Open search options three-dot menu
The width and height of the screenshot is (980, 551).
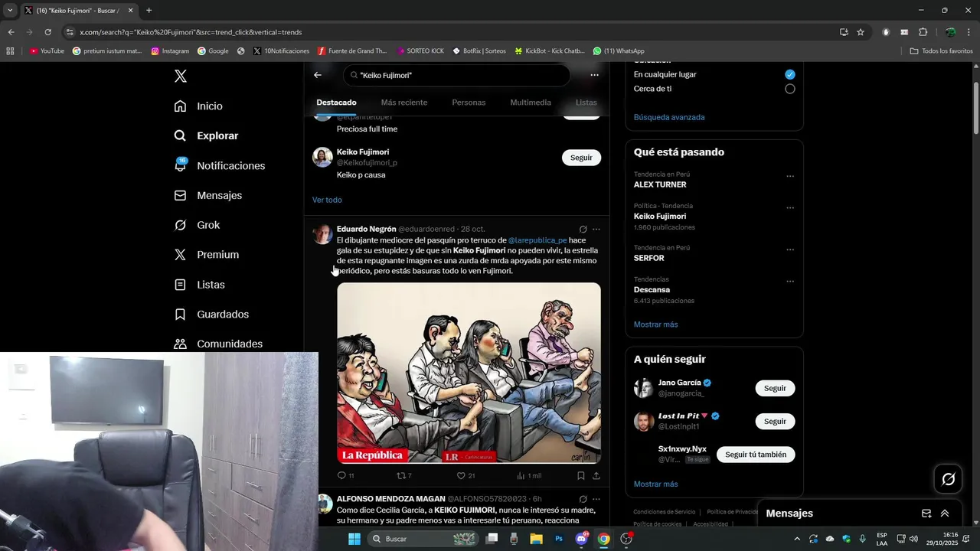pos(594,75)
